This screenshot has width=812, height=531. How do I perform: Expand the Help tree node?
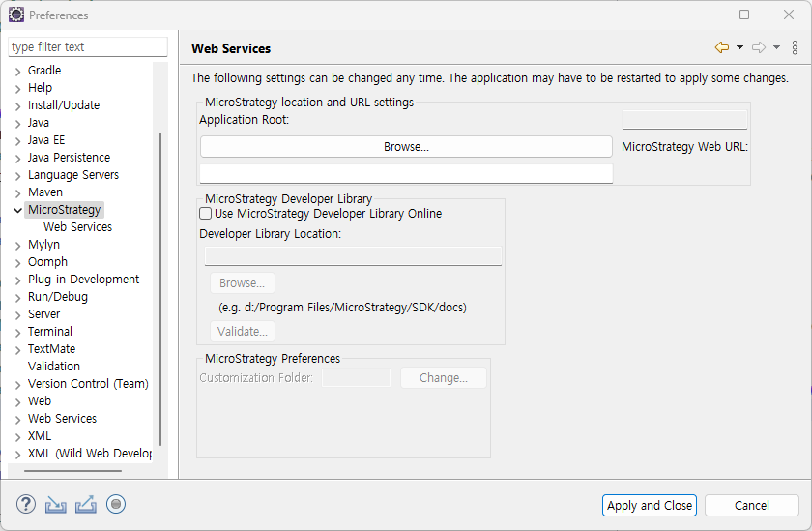click(x=18, y=89)
